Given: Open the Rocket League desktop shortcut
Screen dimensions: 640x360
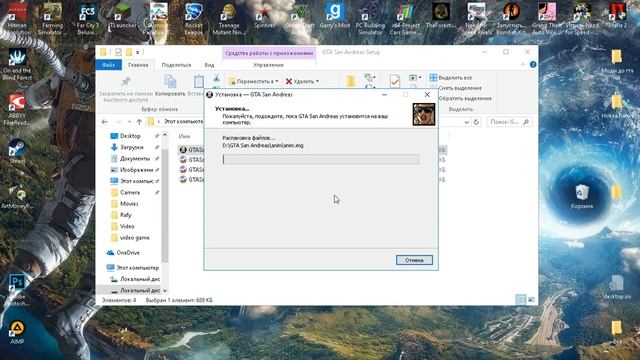Looking at the screenshot, I should (x=193, y=18).
